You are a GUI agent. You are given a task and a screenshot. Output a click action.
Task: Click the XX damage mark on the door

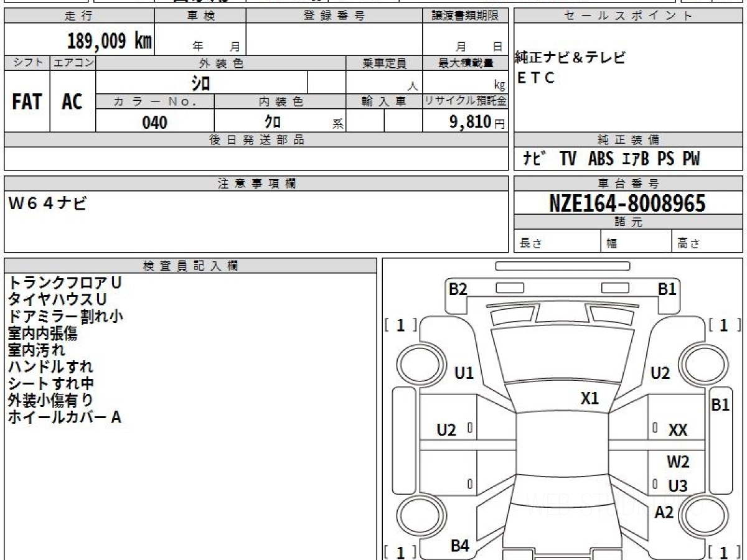point(678,430)
